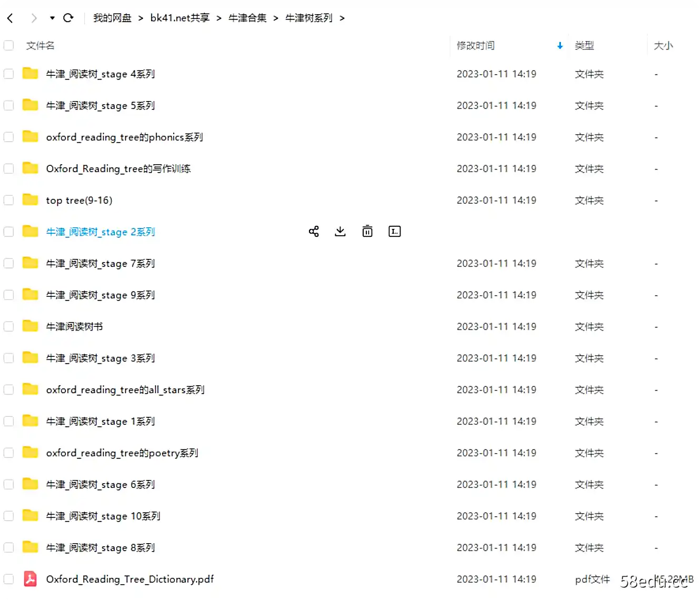Open folder oxford_reading_tree的poetry系列
The width and height of the screenshot is (700, 600).
pos(122,453)
